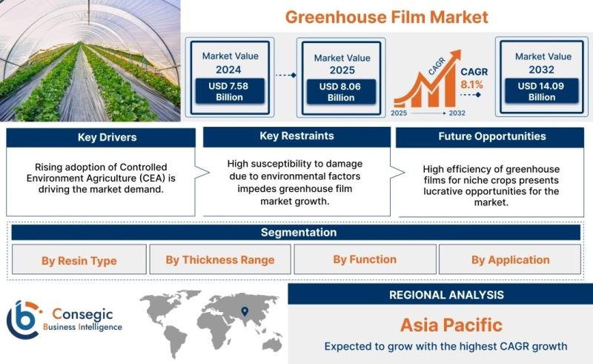Click the Consegic circular logo icon
Screen dimensions: 593x364
24,320
